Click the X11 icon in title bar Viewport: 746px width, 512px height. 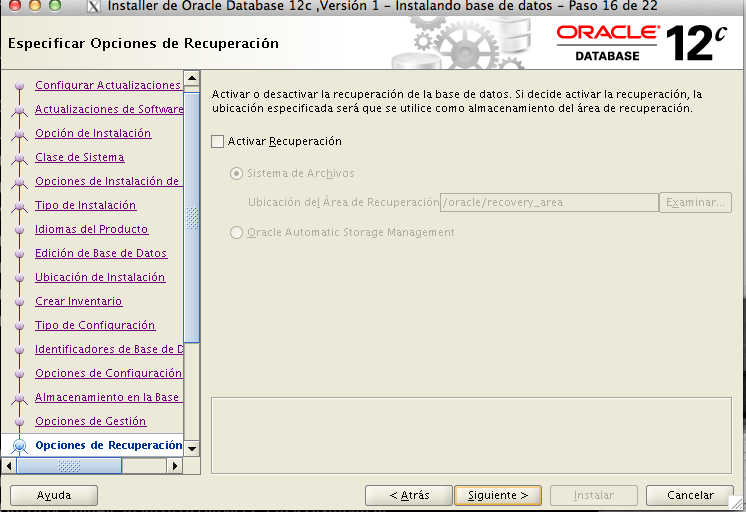(x=94, y=6)
